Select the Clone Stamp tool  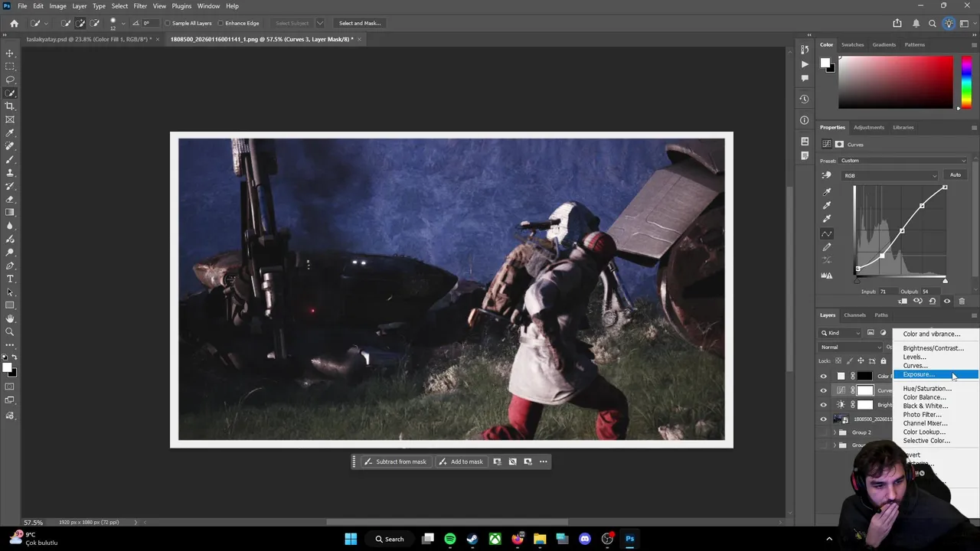10,173
